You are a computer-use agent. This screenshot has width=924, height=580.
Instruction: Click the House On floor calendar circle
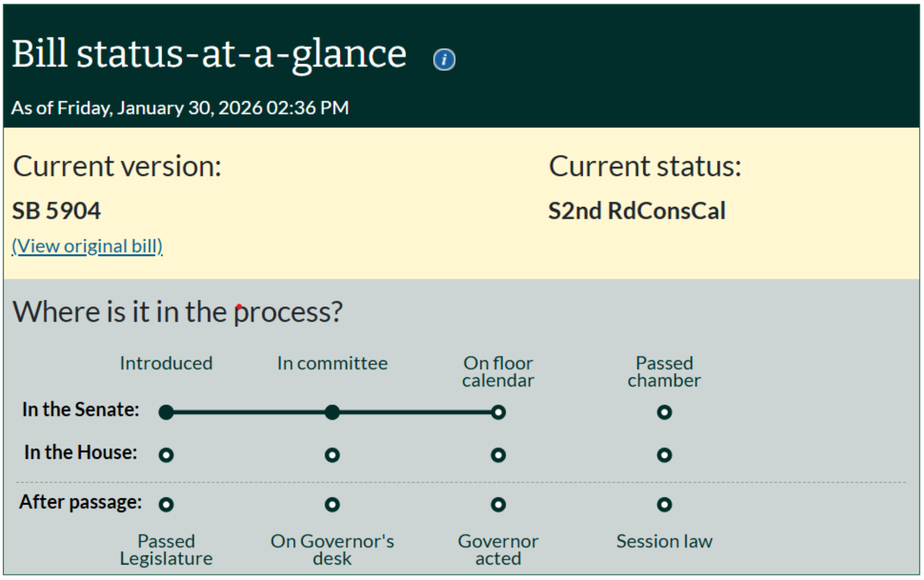coord(498,455)
